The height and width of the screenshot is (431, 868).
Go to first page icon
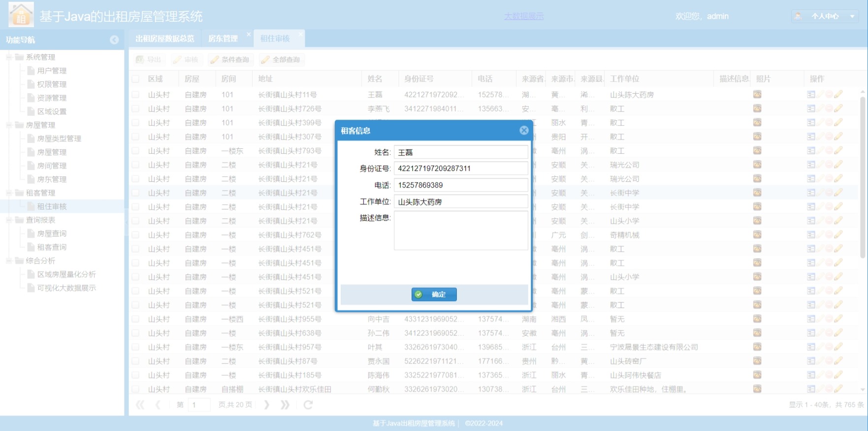coord(140,404)
